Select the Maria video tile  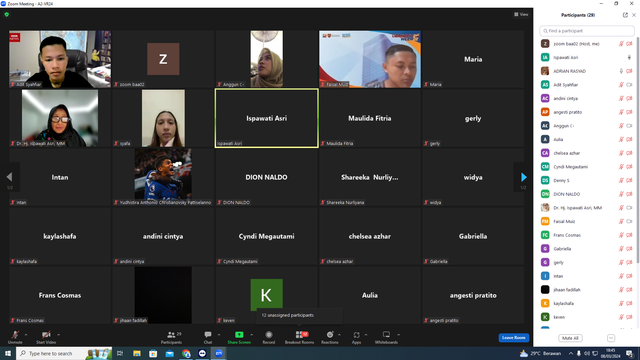coord(473,59)
